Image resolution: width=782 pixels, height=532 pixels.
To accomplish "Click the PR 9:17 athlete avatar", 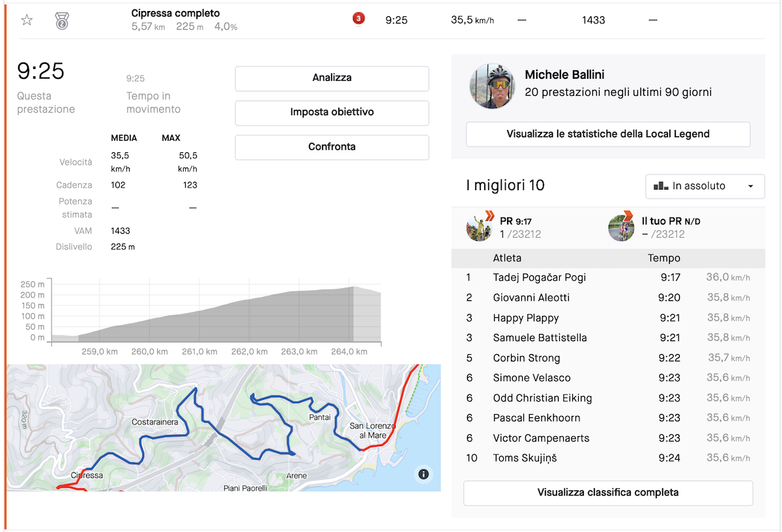I will pyautogui.click(x=480, y=227).
